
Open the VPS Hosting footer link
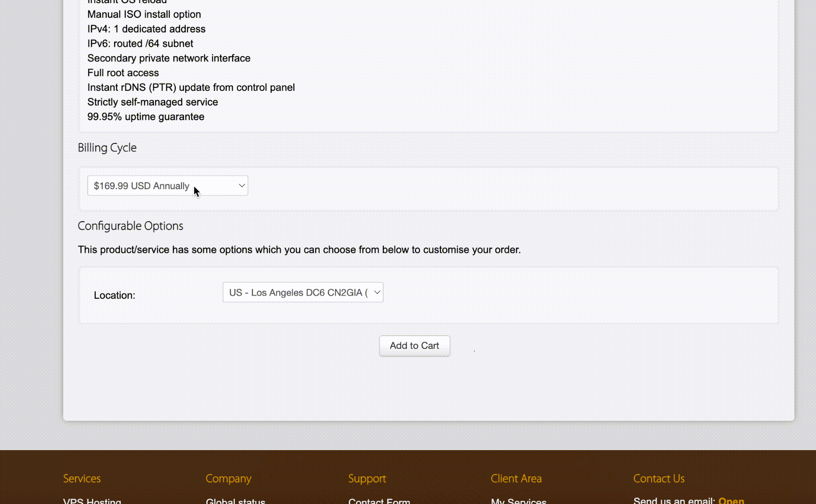pos(92,500)
